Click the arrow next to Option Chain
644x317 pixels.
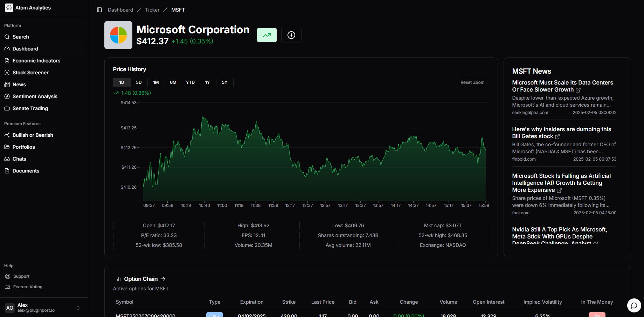coord(163,279)
